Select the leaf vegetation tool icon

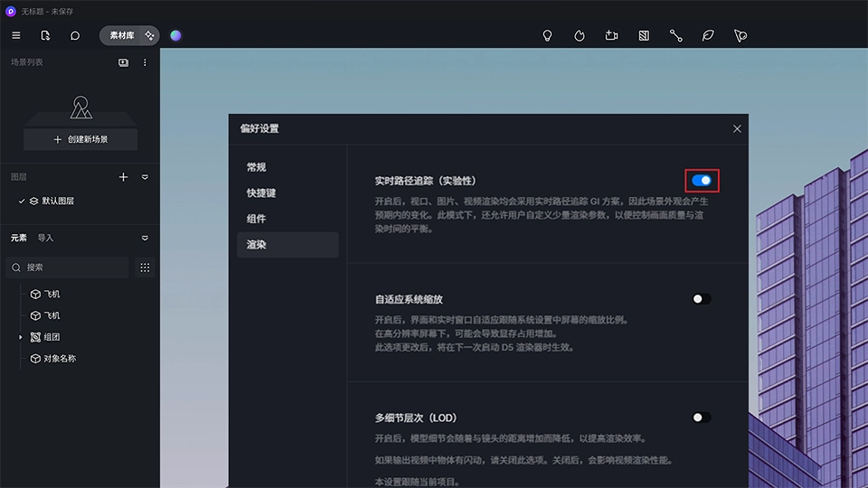pyautogui.click(x=708, y=35)
